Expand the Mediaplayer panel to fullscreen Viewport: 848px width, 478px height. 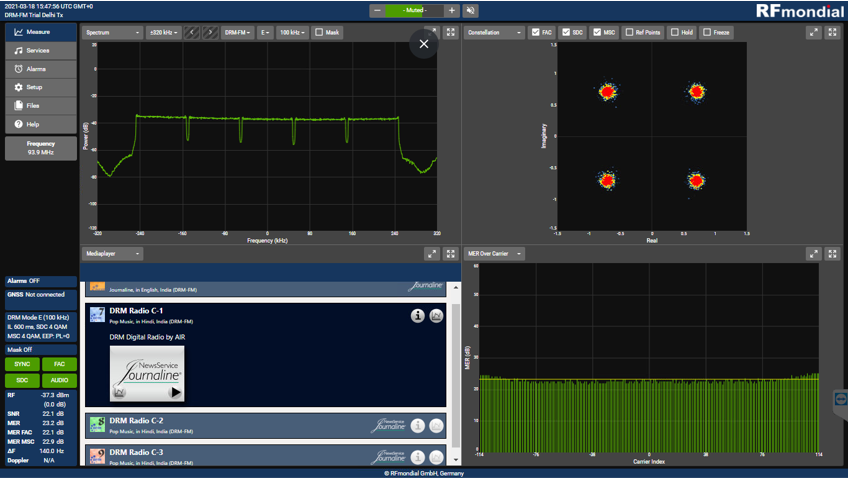pyautogui.click(x=450, y=254)
